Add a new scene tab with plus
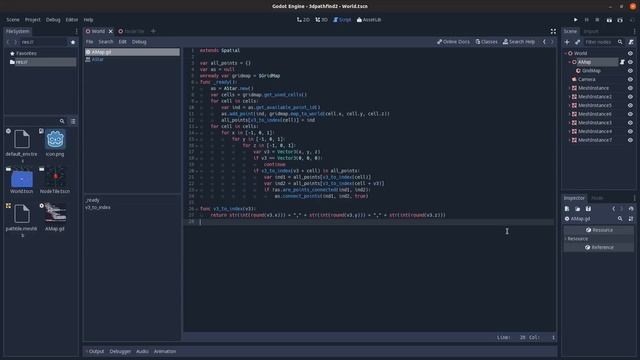The height and width of the screenshot is (360, 640). [x=153, y=31]
